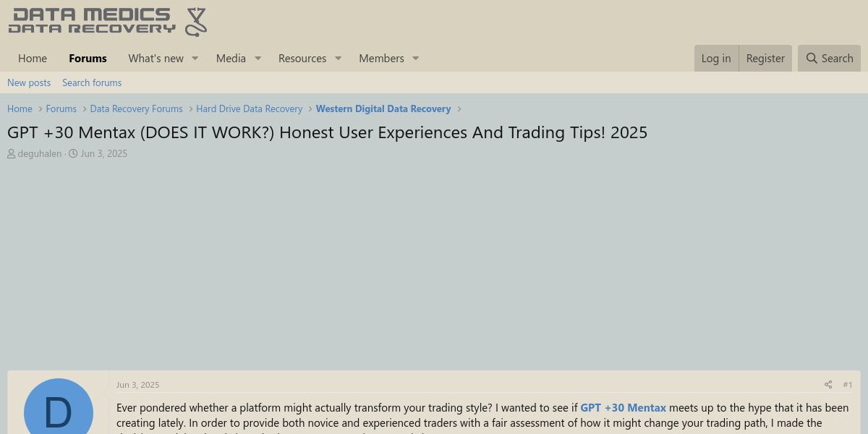Open thread author deguhalen profile
Viewport: 868px width, 434px height.
tap(40, 153)
